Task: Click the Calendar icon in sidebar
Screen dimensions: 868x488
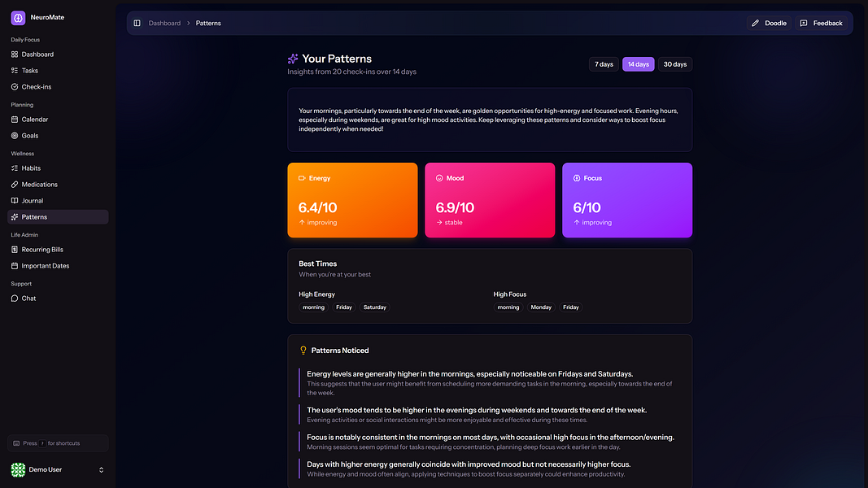Action: (15, 120)
